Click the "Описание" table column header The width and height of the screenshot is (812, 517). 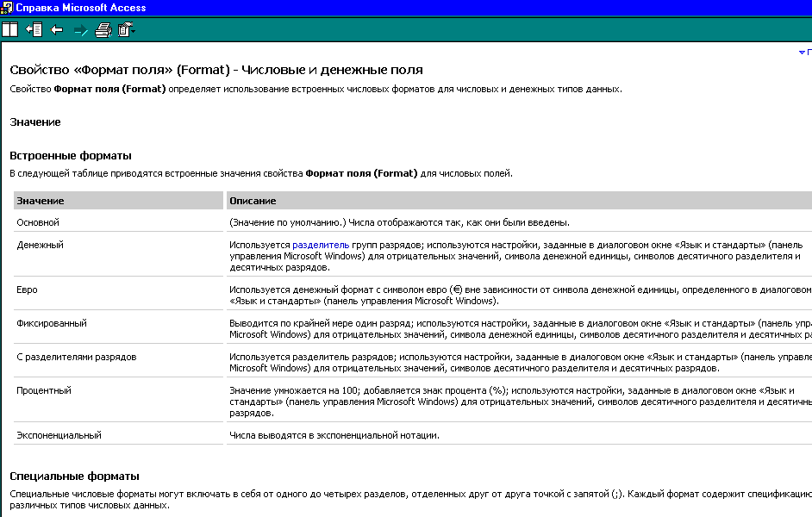tap(519, 201)
